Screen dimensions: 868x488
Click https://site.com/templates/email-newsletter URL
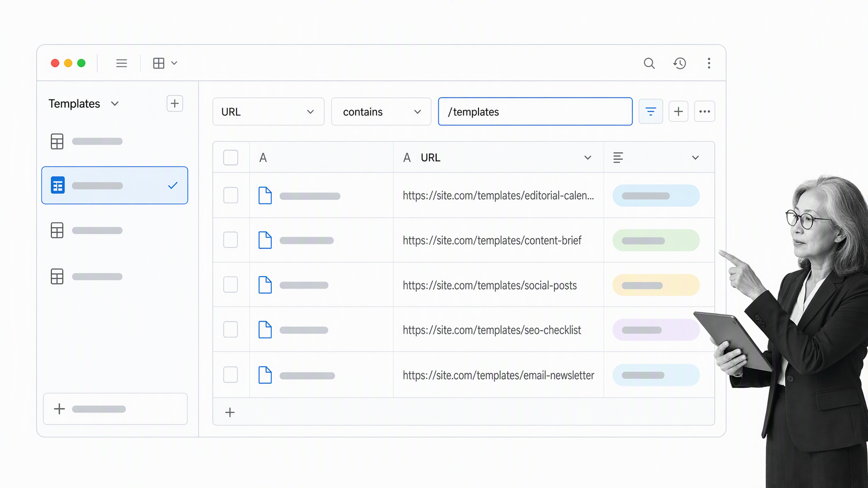click(x=498, y=376)
